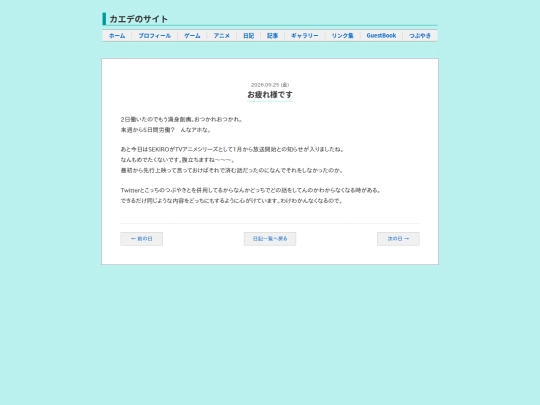Screen dimensions: 540x405
Task: Click the line starting できるだけ同じような
Action: click(232, 200)
